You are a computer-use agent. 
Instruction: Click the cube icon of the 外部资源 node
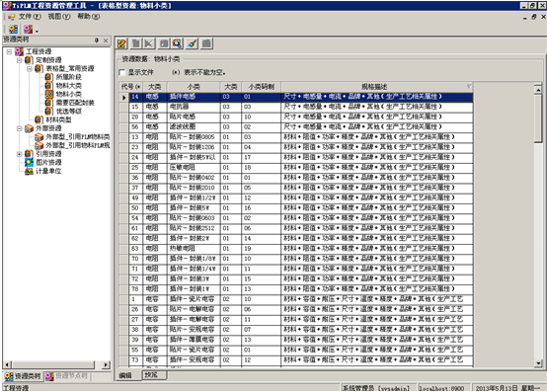click(x=29, y=128)
